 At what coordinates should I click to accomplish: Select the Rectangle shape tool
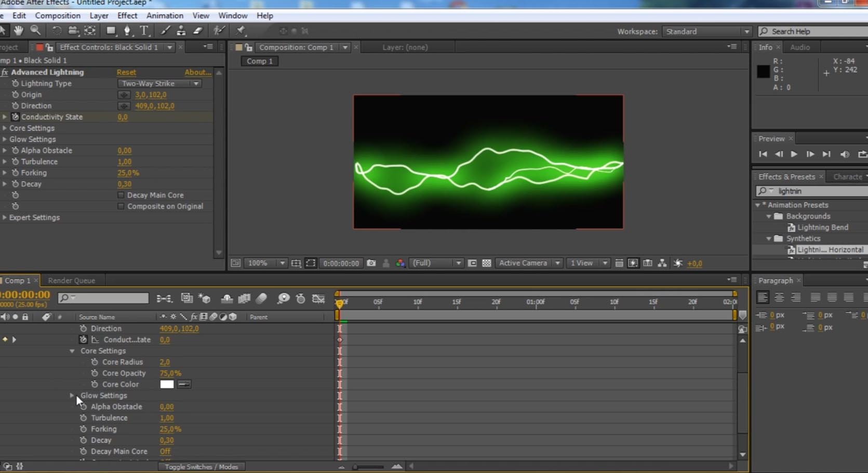(x=111, y=31)
